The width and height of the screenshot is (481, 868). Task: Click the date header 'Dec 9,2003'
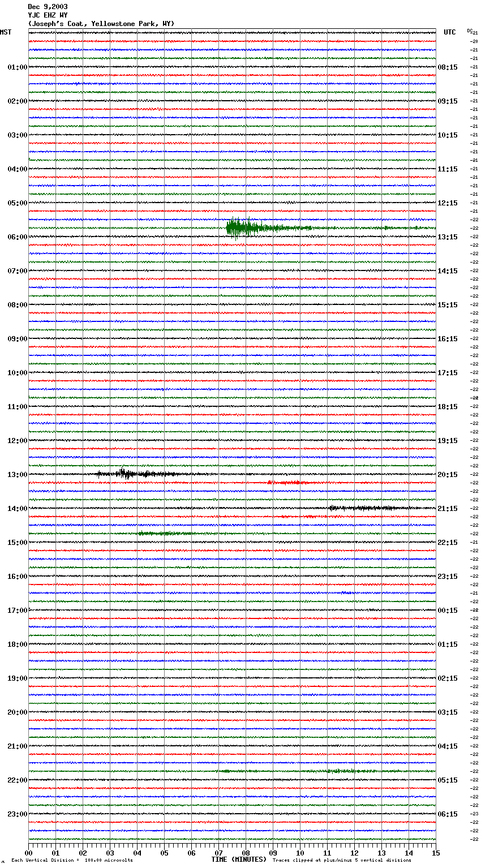(x=48, y=7)
